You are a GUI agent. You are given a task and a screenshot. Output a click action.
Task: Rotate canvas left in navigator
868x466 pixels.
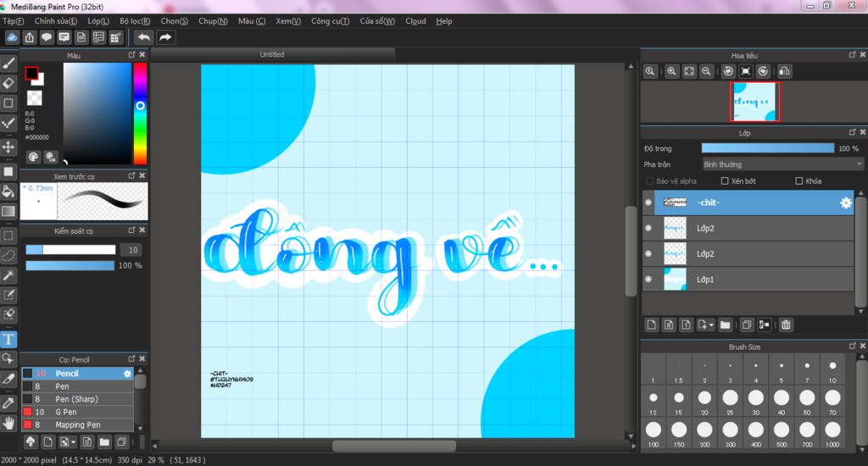[x=728, y=71]
